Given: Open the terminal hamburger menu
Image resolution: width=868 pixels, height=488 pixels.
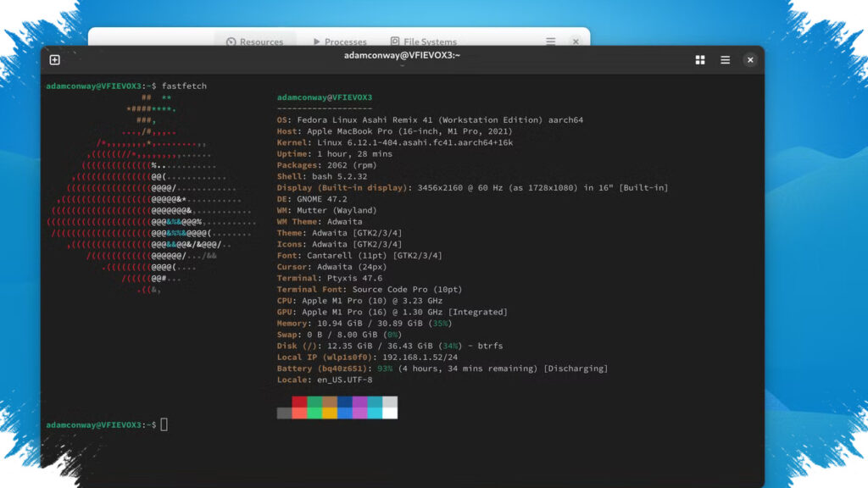Looking at the screenshot, I should click(725, 60).
